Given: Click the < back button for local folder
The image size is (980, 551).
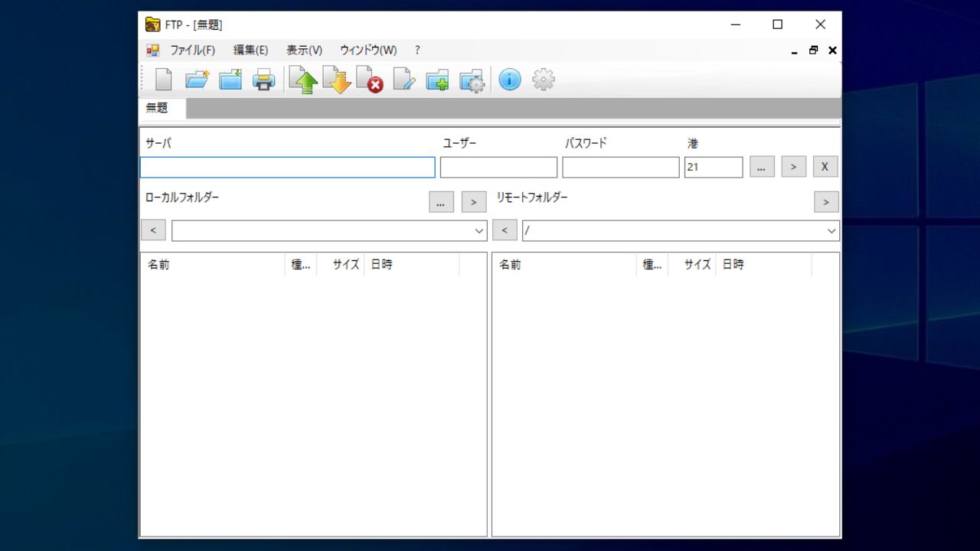Looking at the screenshot, I should pos(153,230).
